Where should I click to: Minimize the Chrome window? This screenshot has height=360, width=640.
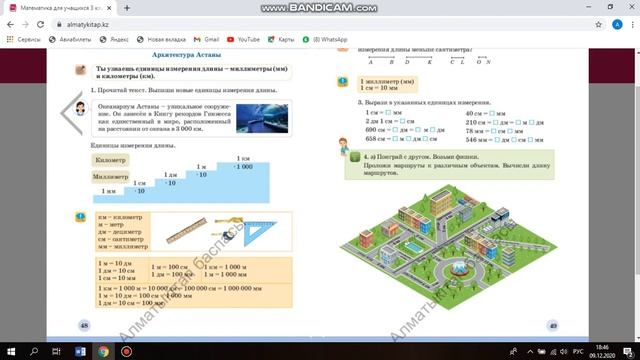tap(588, 7)
